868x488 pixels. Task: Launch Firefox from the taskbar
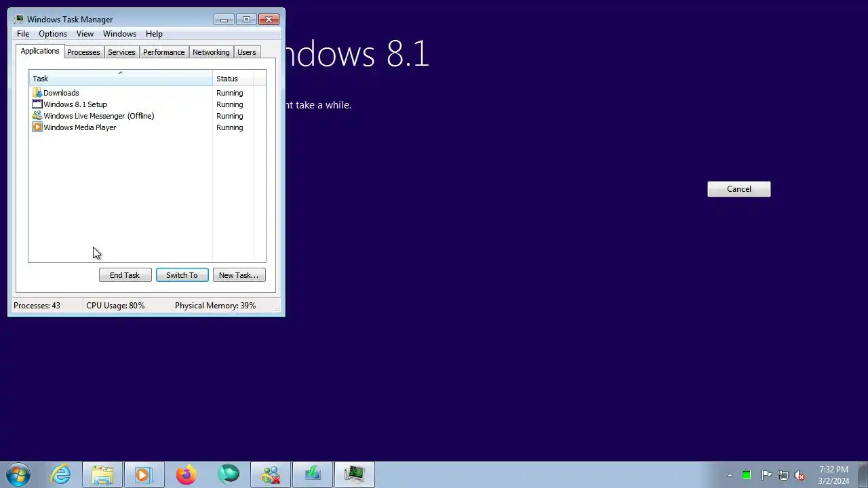point(186,474)
